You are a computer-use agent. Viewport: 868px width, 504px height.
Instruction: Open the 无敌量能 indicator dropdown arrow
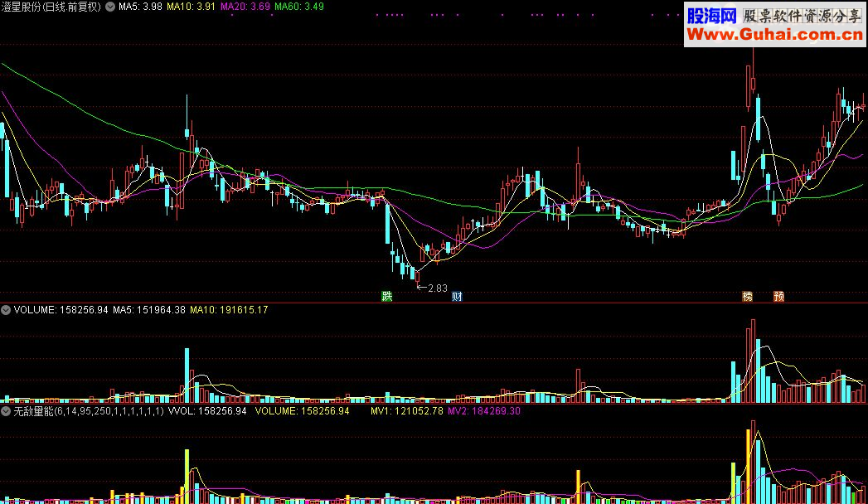click(x=6, y=411)
